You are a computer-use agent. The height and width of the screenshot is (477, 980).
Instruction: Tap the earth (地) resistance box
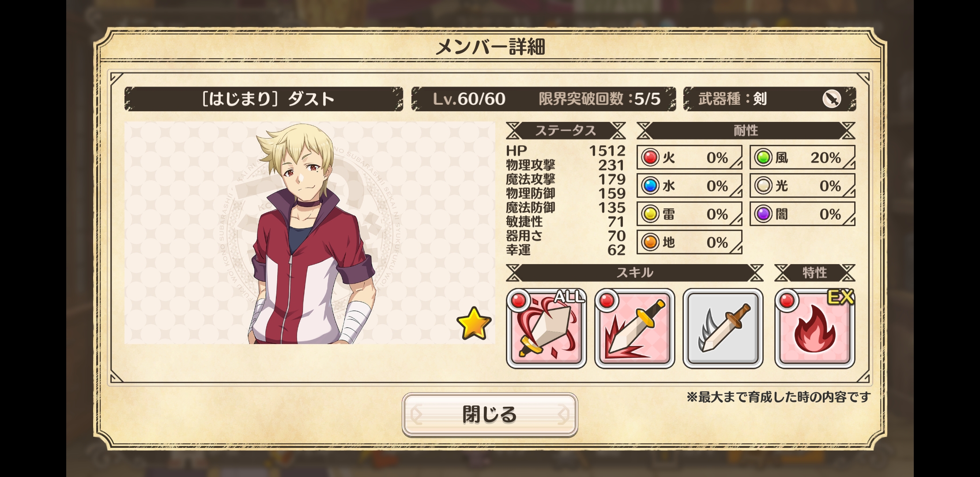tap(689, 242)
